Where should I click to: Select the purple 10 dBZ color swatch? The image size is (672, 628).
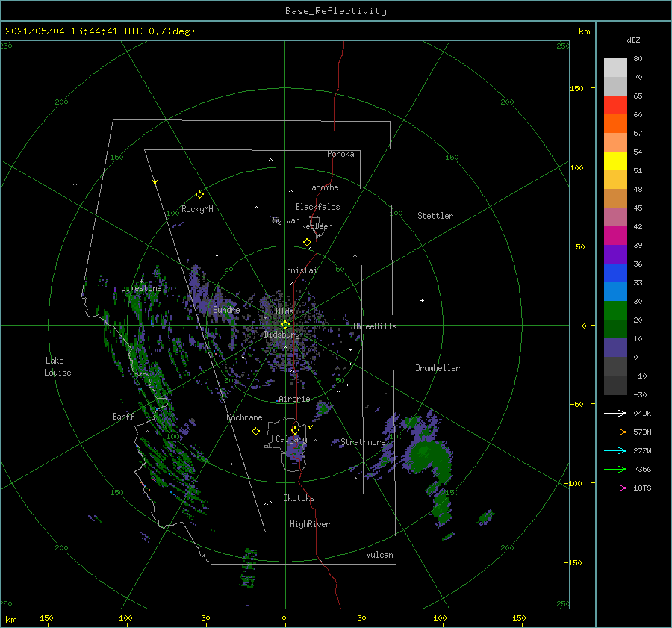[x=615, y=348]
